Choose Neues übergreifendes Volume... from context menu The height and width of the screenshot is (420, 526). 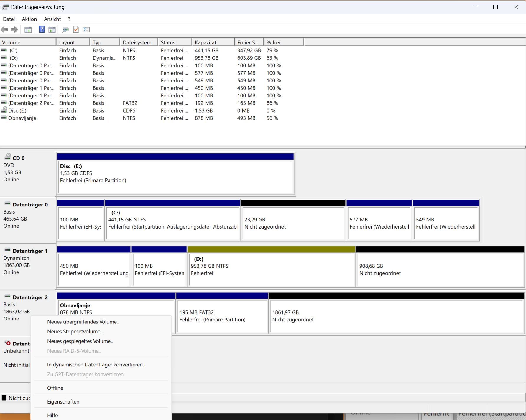[101, 322]
